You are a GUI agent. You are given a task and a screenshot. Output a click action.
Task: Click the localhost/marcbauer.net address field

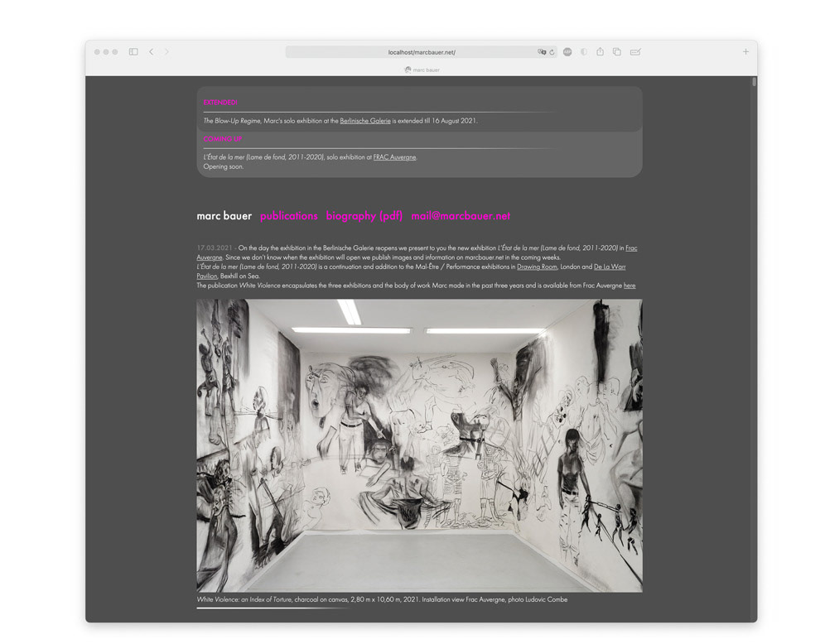point(422,52)
